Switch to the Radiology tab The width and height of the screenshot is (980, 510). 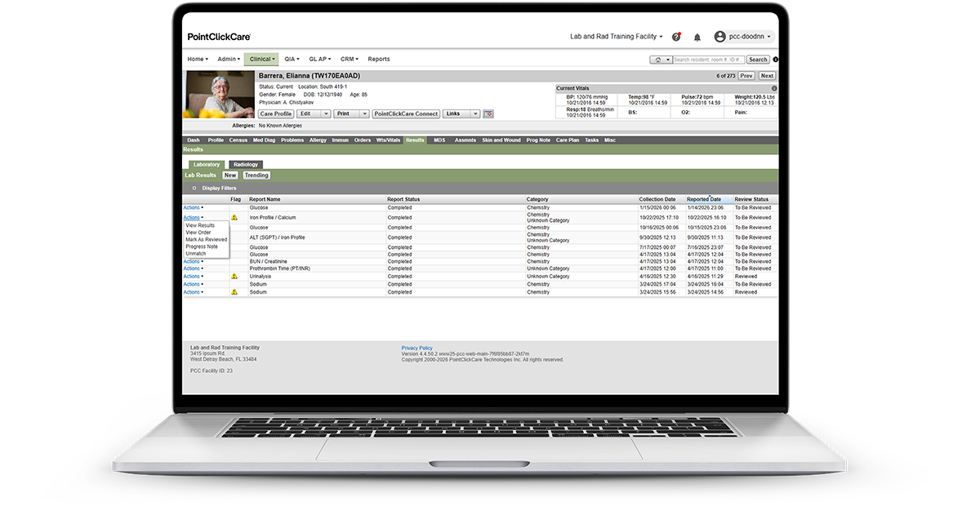click(x=245, y=165)
